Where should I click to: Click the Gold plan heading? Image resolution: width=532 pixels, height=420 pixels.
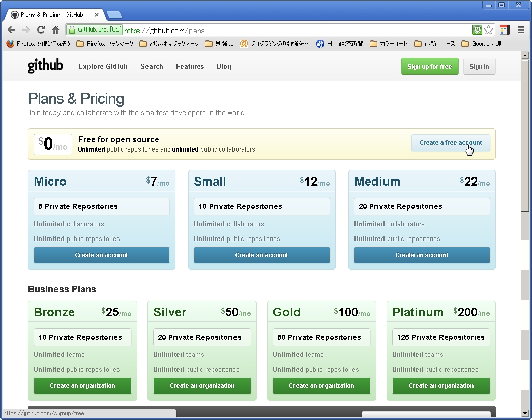click(287, 312)
